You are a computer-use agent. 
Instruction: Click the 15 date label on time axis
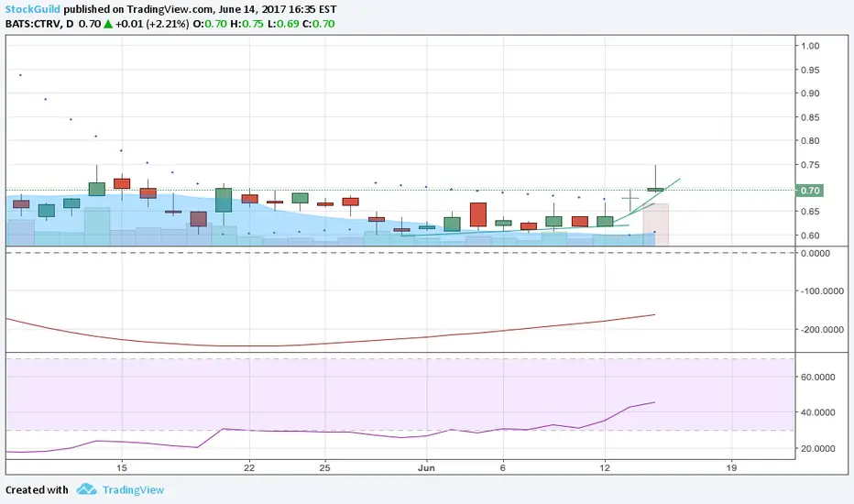coord(122,467)
